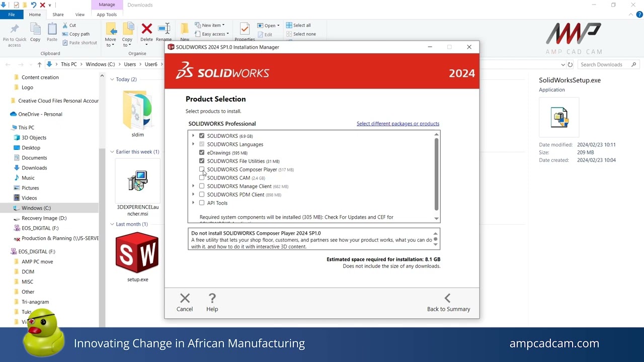
Task: Open the address bar history dropdown
Action: coord(563,64)
